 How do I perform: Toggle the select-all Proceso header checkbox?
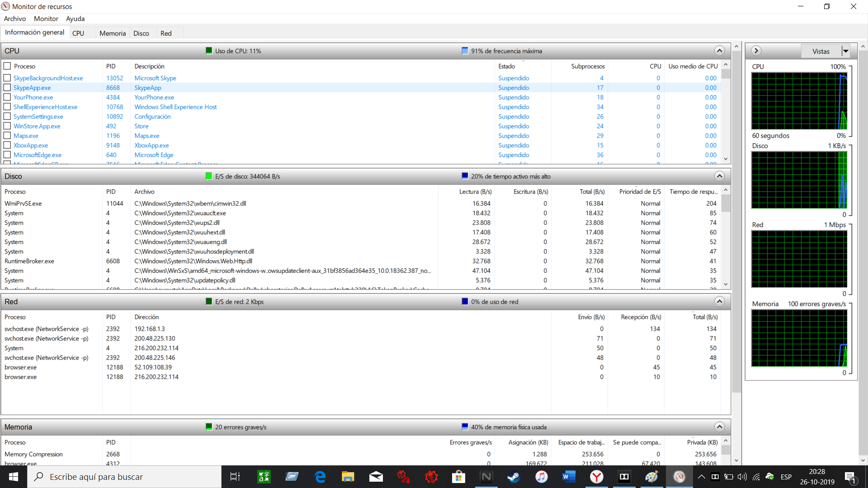pyautogui.click(x=7, y=66)
